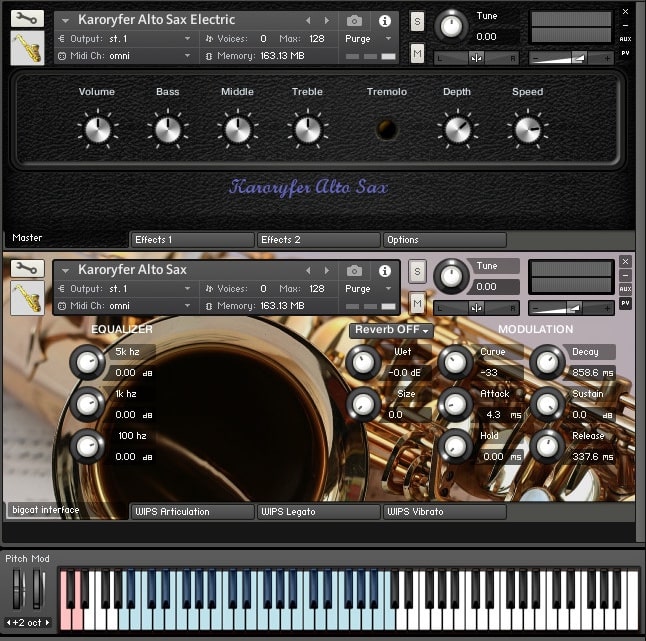The height and width of the screenshot is (641, 646).
Task: Switch to the Effects 2 tab
Action: click(x=318, y=240)
